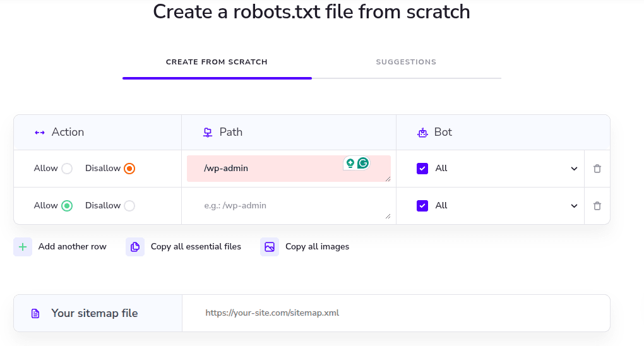The image size is (644, 346).
Task: Expand bot dropdown in second row
Action: 574,206
